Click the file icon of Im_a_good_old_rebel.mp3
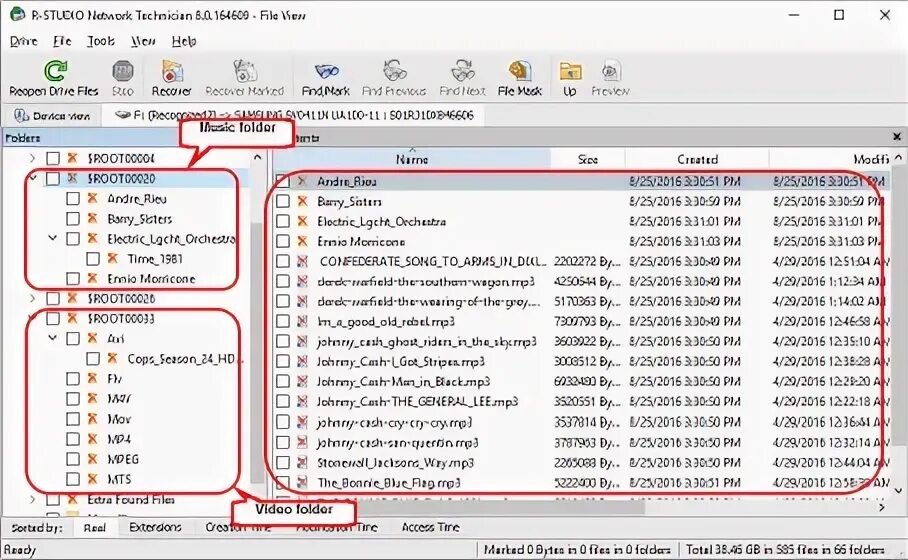 (302, 321)
